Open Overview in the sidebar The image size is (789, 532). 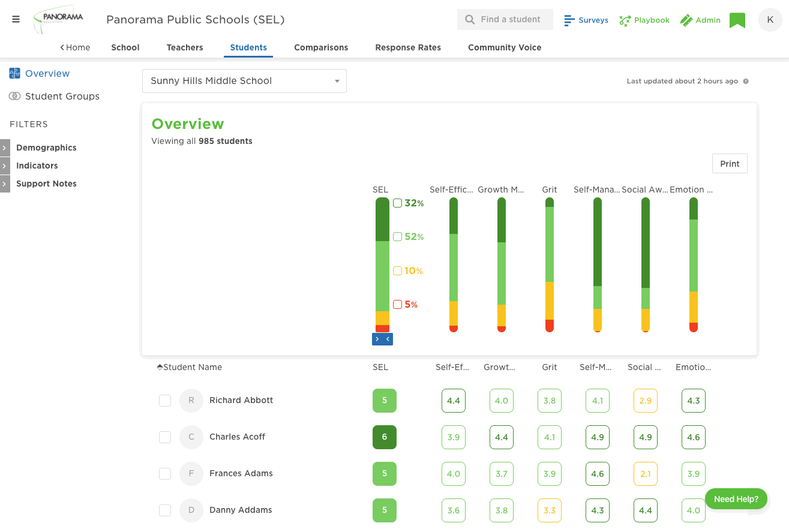coord(47,73)
